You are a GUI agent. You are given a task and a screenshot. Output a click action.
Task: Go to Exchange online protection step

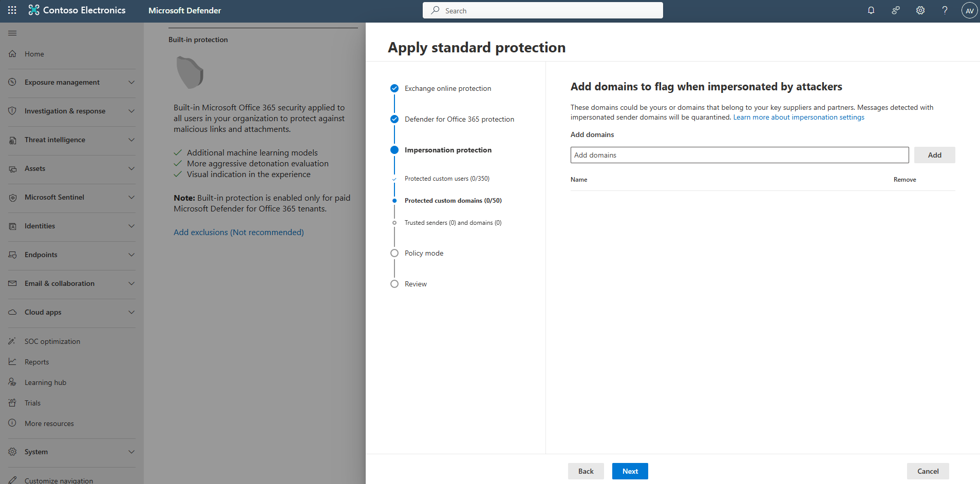pos(448,88)
